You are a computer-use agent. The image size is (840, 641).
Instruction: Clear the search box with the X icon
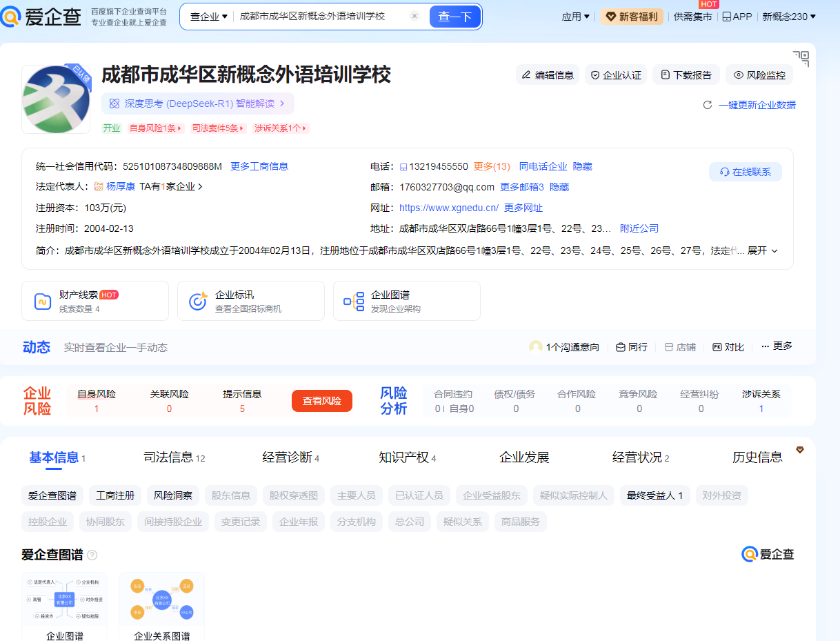click(x=414, y=16)
